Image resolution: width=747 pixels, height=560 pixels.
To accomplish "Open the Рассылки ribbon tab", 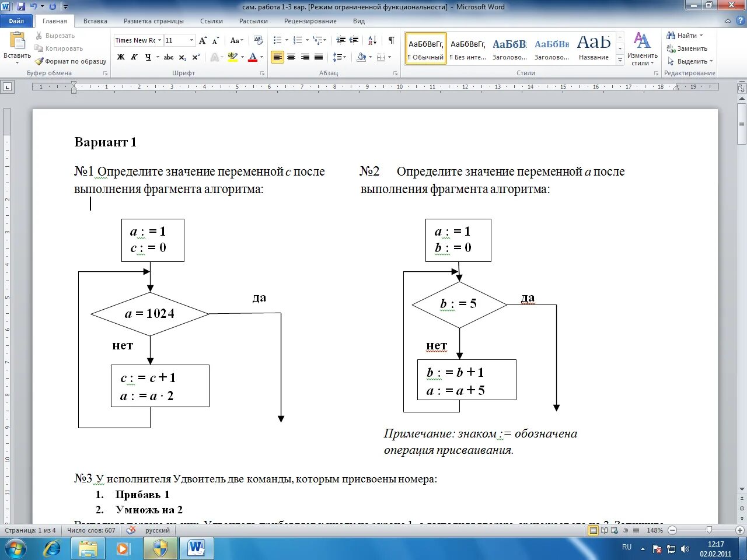I will coord(253,21).
